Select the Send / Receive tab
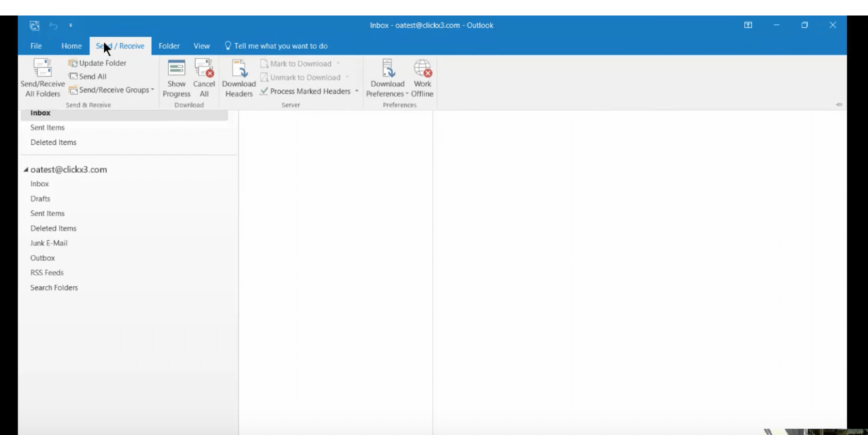Image resolution: width=868 pixels, height=435 pixels. tap(120, 46)
